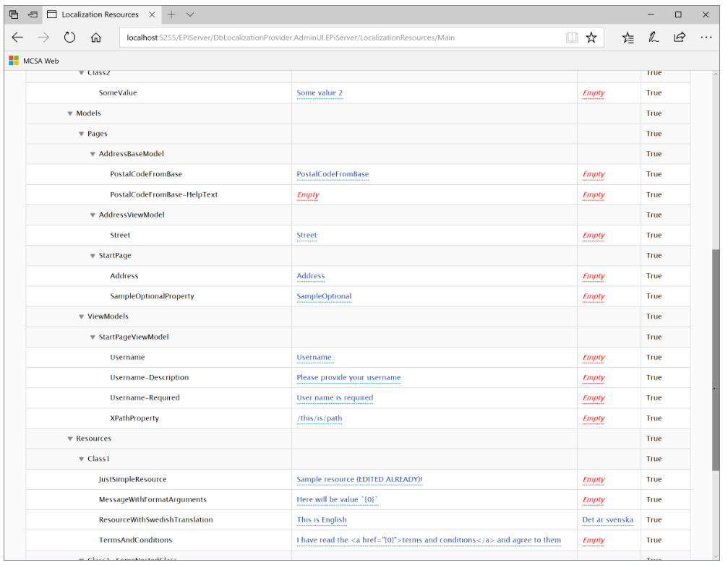728x565 pixels.
Task: Edit the 'Street' translation value
Action: pos(307,236)
